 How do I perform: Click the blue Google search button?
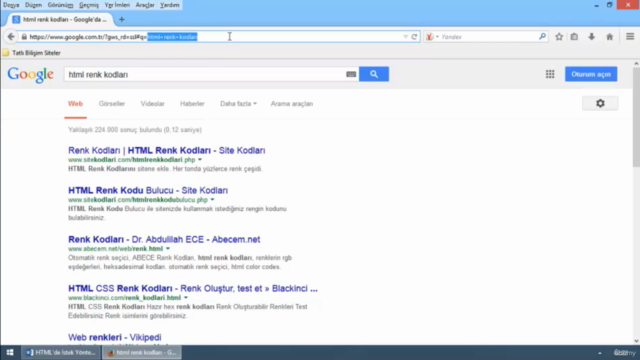click(374, 74)
